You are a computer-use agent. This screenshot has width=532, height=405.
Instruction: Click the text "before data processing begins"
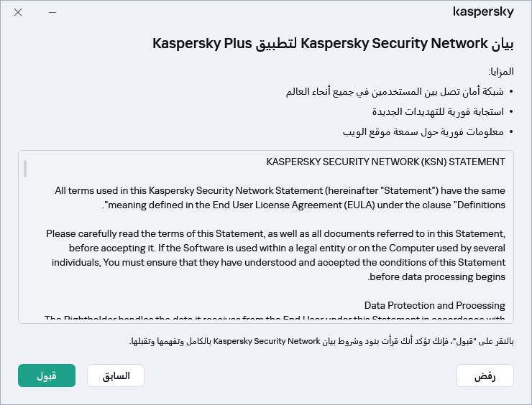click(x=436, y=276)
